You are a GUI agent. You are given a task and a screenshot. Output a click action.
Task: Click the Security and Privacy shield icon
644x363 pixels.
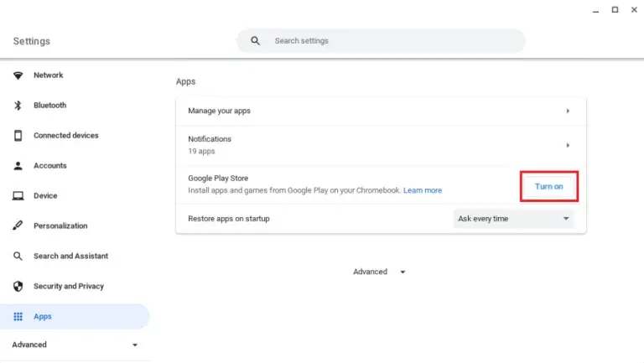(18, 287)
